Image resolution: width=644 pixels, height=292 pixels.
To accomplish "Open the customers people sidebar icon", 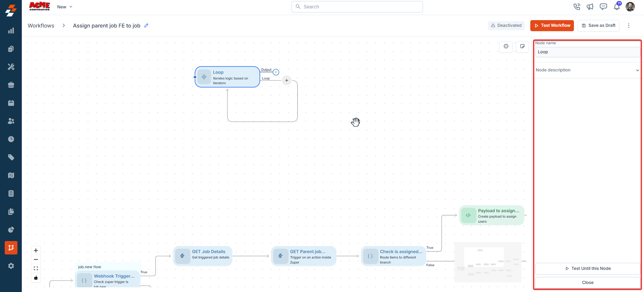I will pos(11,121).
